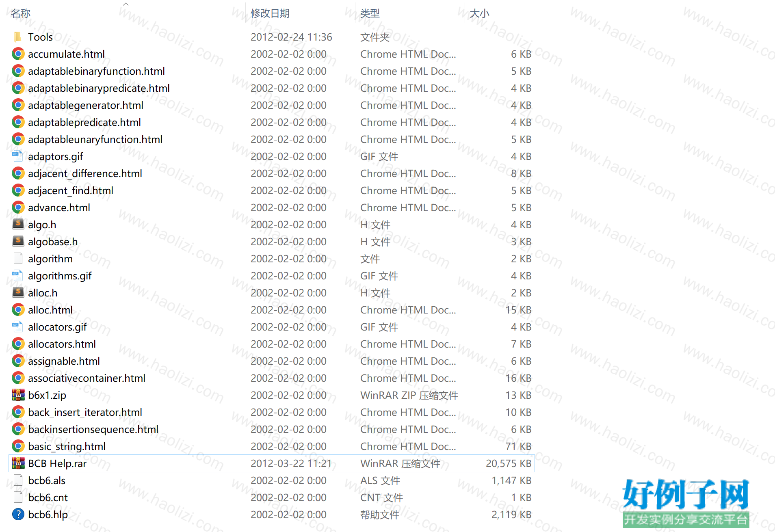Click the Chrome icon beside accumulate.html

pyautogui.click(x=18, y=54)
